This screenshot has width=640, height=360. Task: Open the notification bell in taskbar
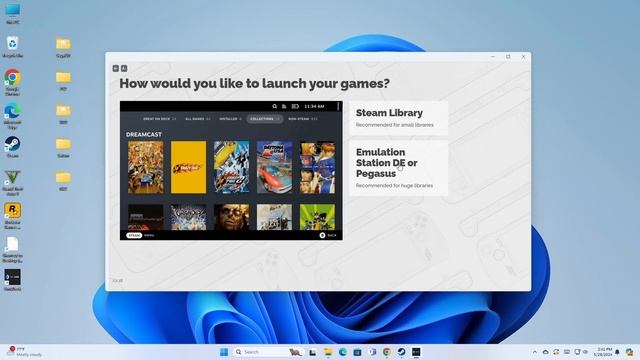[x=618, y=352]
